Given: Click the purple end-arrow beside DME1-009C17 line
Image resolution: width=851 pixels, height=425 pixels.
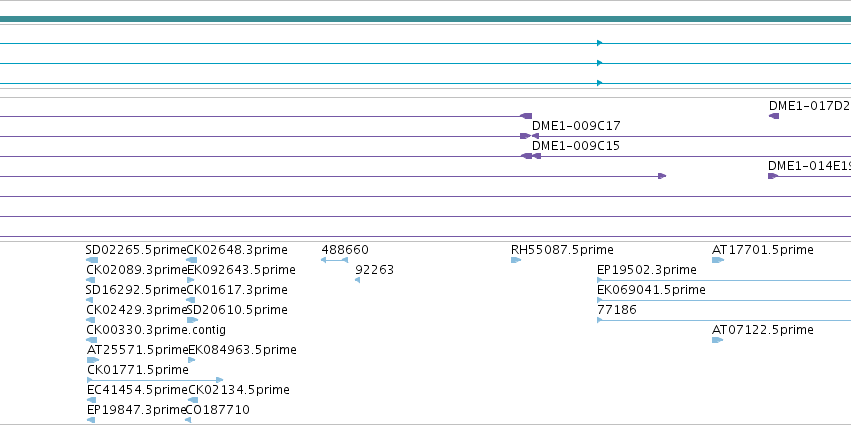Looking at the screenshot, I should coord(525,136).
